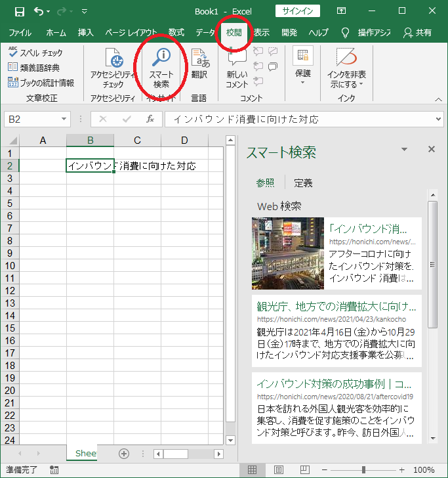Screen dimensions: 448x478
Task: Add a 新しいコメント
Action: pyautogui.click(x=237, y=68)
